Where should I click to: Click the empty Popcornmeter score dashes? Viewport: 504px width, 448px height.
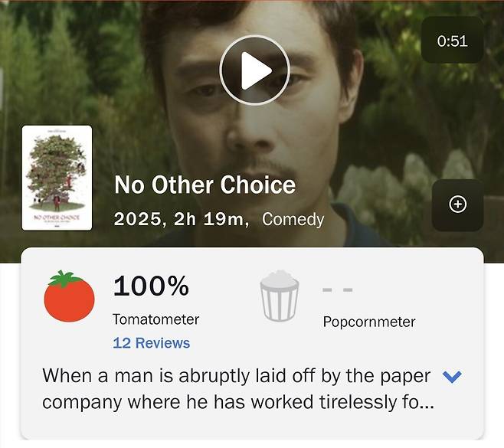pyautogui.click(x=337, y=290)
